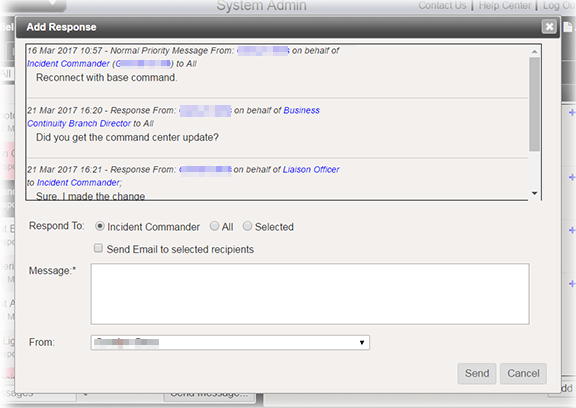Open Help Center in page header
Image resolution: width=576 pixels, height=408 pixels.
pos(505,6)
